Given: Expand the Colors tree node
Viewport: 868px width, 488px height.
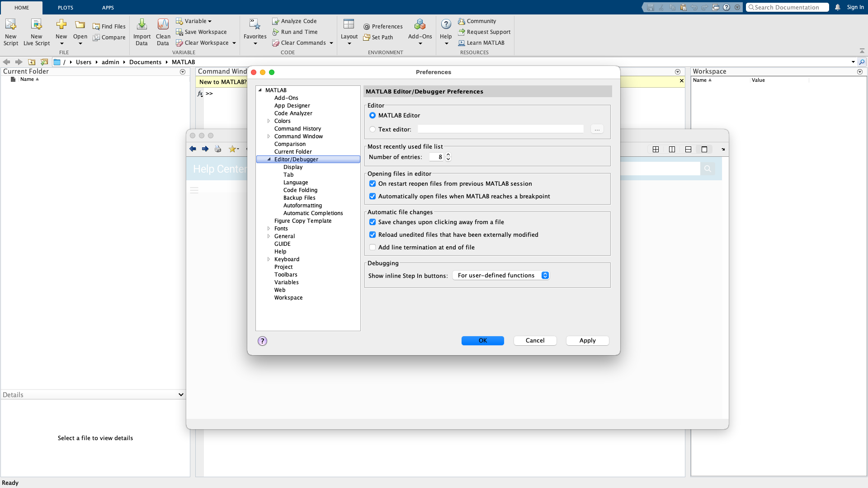Looking at the screenshot, I should 269,121.
